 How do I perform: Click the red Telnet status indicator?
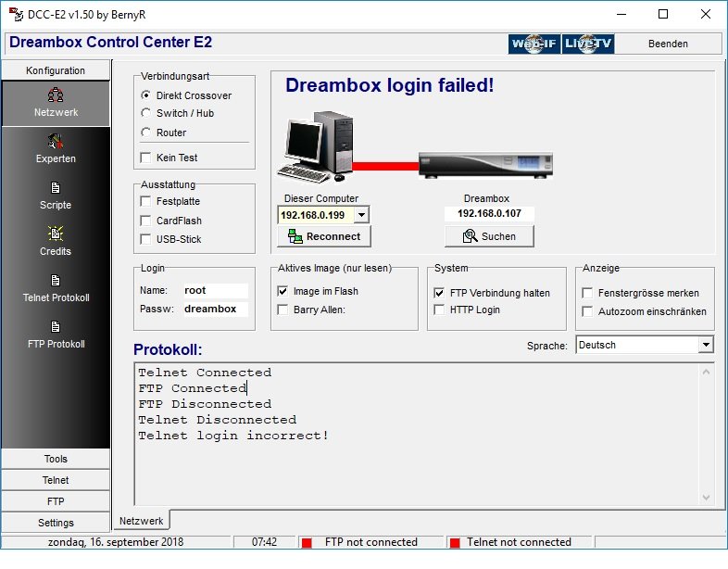coord(455,542)
